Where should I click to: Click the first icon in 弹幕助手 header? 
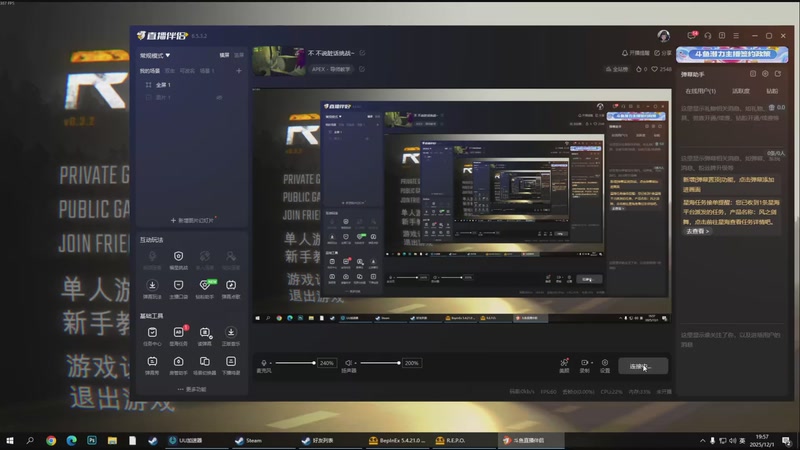tap(753, 74)
